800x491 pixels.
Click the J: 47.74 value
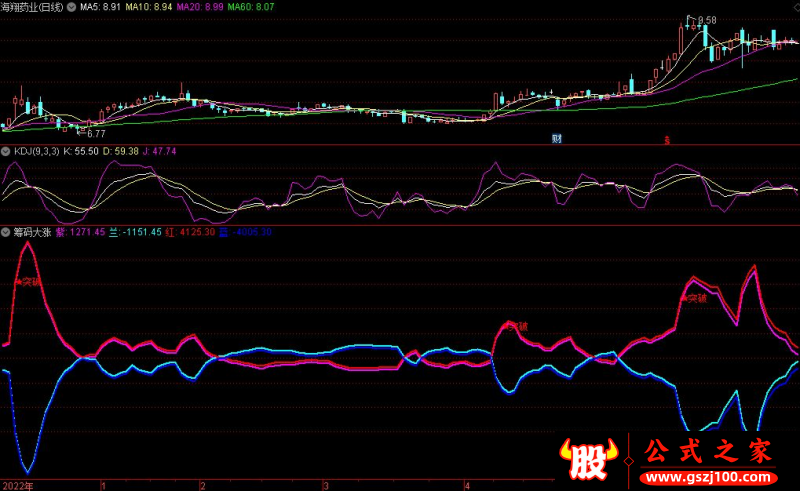click(x=159, y=152)
